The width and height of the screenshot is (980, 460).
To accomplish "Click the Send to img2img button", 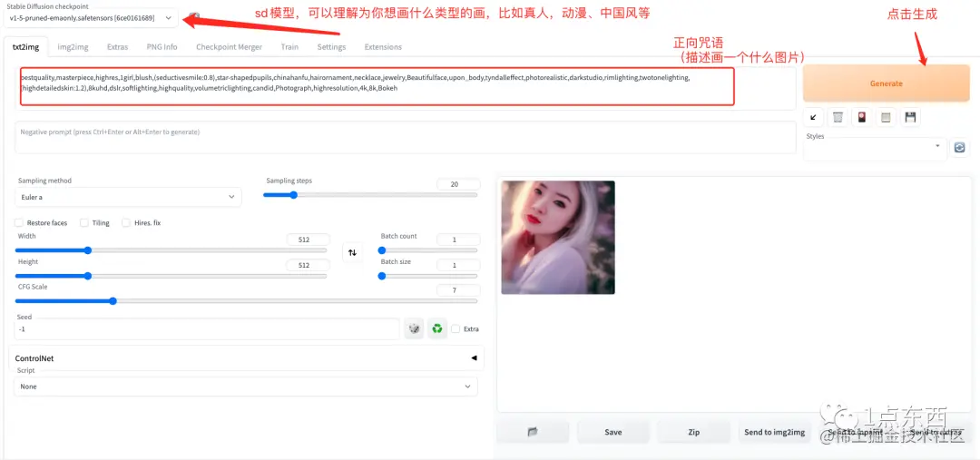I will pyautogui.click(x=774, y=432).
